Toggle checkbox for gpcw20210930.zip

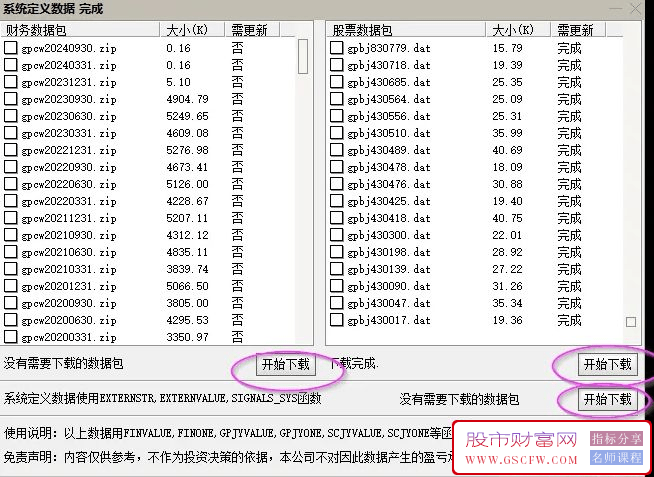(11, 235)
